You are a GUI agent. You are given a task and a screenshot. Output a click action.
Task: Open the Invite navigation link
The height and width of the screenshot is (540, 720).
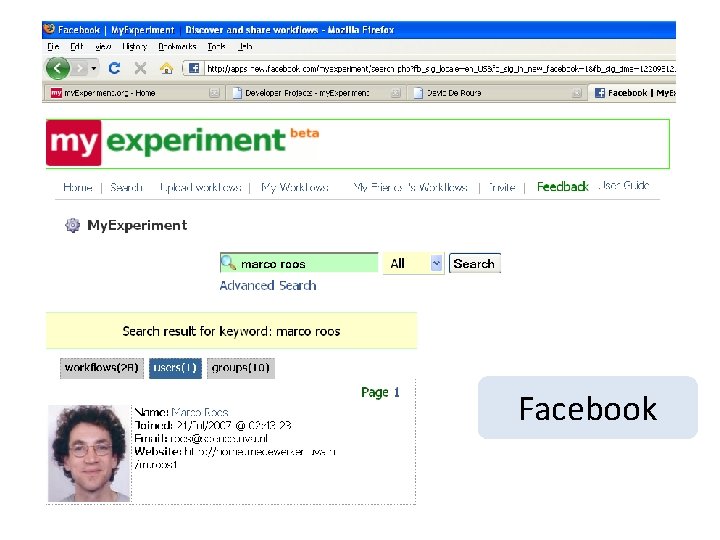tap(502, 187)
